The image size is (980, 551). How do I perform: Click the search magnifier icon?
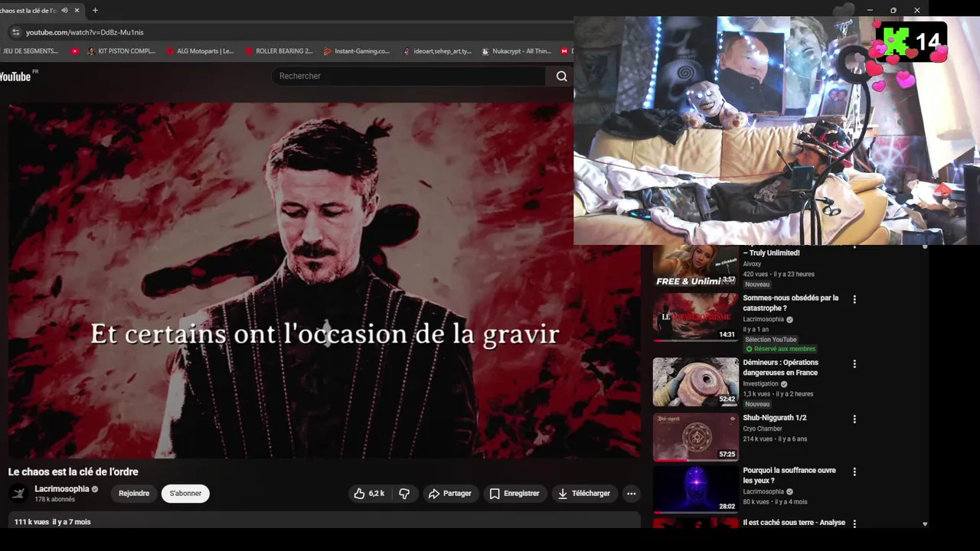pos(561,76)
